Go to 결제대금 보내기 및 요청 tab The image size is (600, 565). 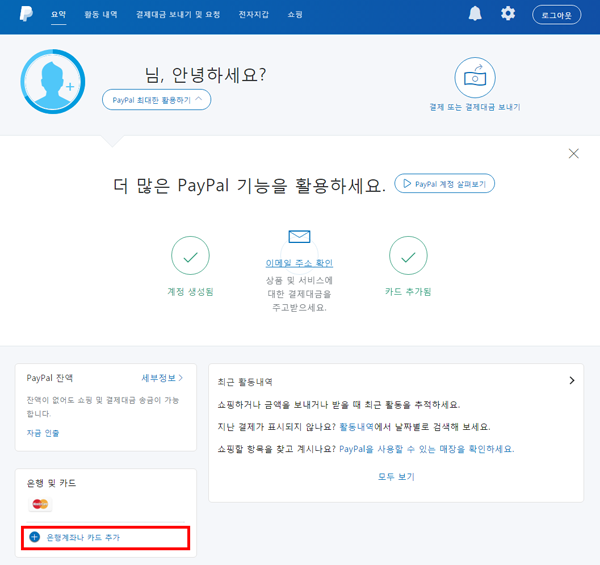pos(178,15)
